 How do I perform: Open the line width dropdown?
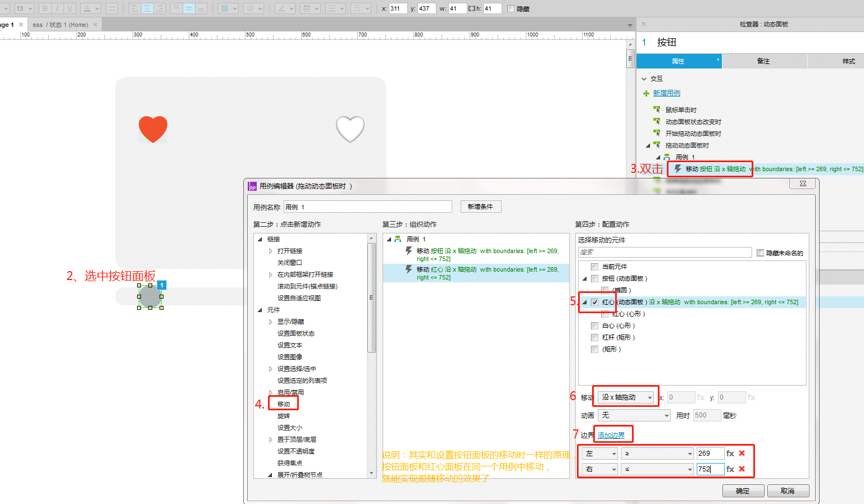tap(310, 8)
